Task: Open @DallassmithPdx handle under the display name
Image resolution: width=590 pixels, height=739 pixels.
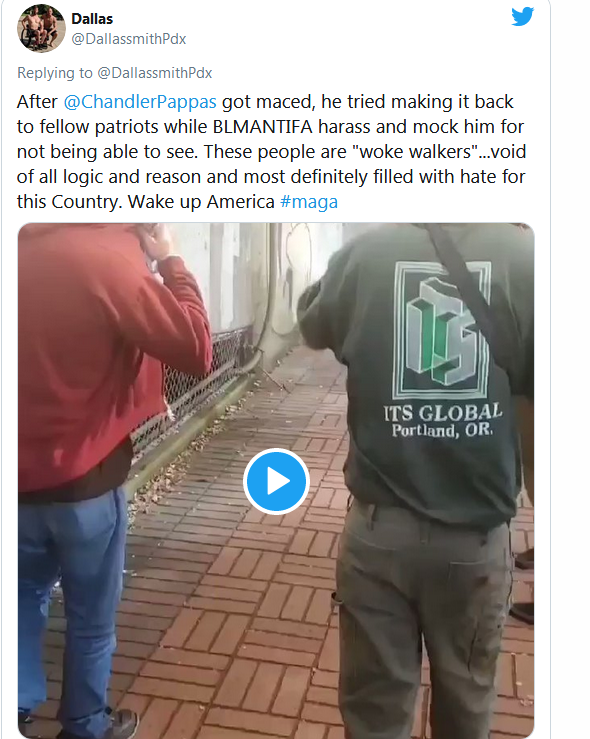Action: coord(129,39)
